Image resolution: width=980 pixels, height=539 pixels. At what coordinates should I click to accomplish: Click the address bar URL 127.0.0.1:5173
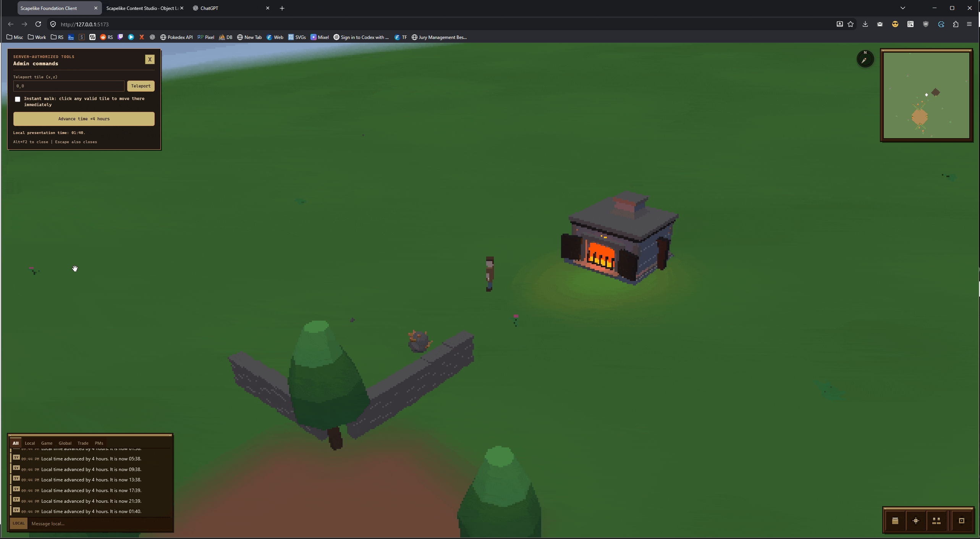point(85,24)
